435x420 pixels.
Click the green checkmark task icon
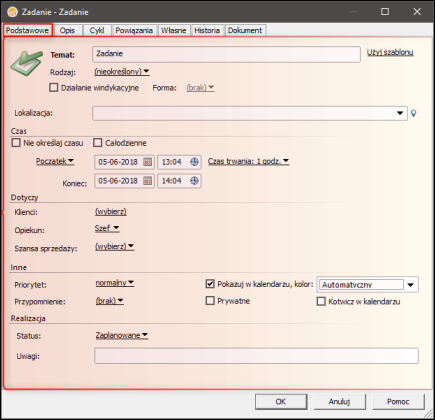tap(26, 63)
